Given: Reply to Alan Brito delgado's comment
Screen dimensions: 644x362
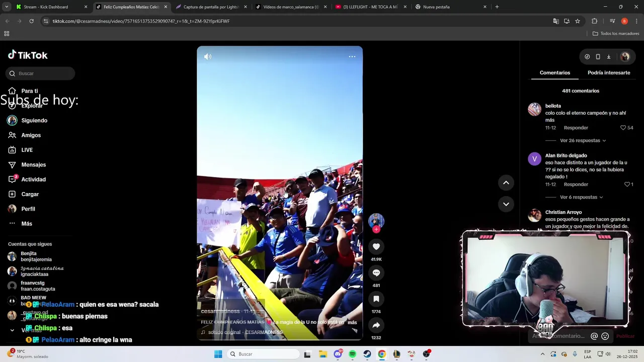Looking at the screenshot, I should coord(576,185).
